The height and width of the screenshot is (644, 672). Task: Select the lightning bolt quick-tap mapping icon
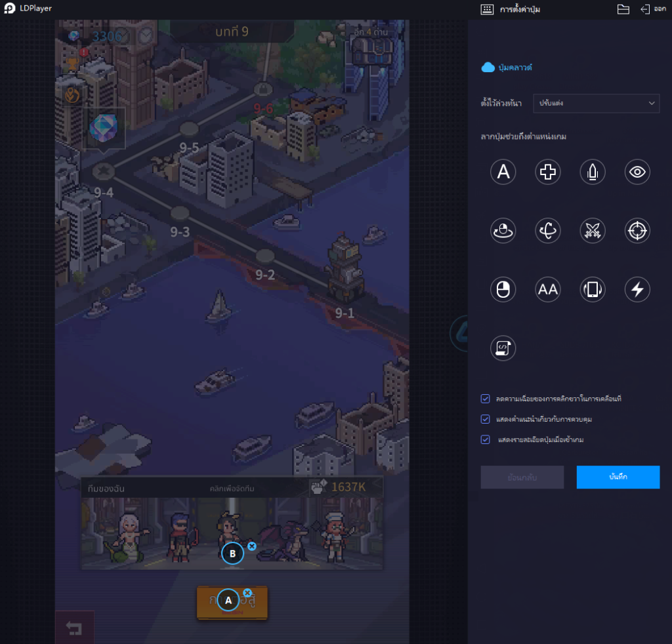pos(637,289)
